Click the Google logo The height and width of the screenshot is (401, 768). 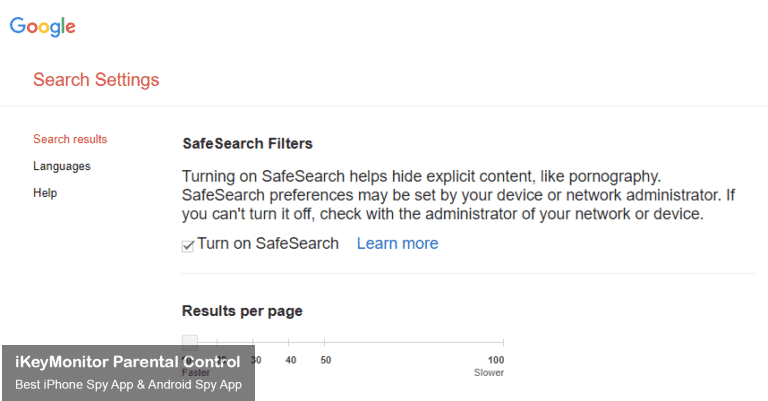(43, 27)
